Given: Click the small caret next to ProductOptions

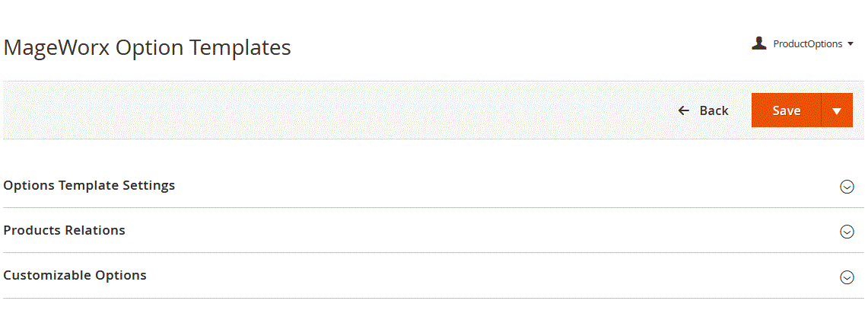Looking at the screenshot, I should click(x=851, y=44).
